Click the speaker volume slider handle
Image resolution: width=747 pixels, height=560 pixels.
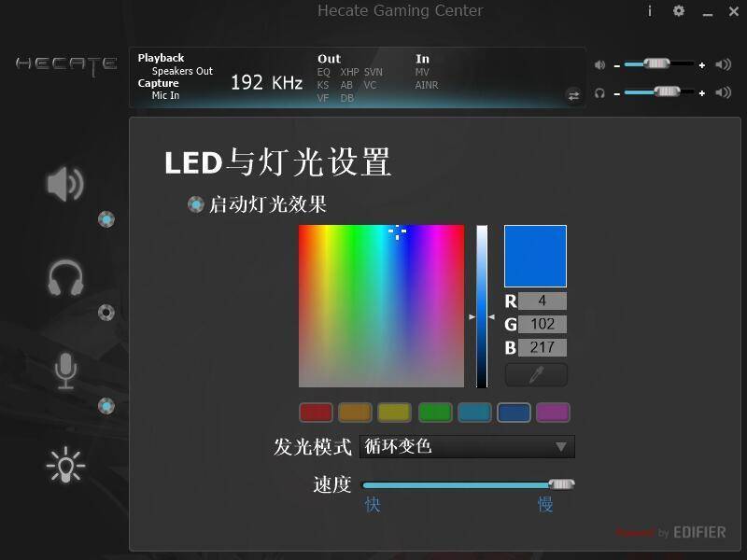pyautogui.click(x=657, y=63)
